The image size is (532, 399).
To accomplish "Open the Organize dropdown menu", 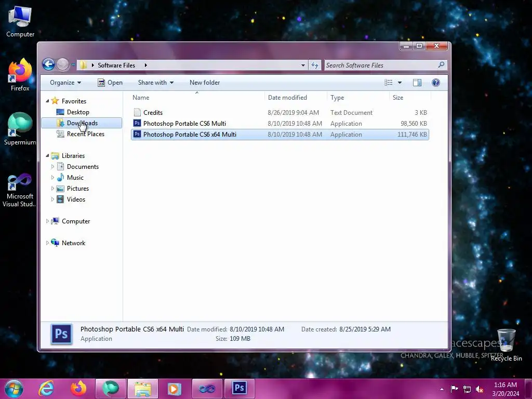I will (x=65, y=83).
